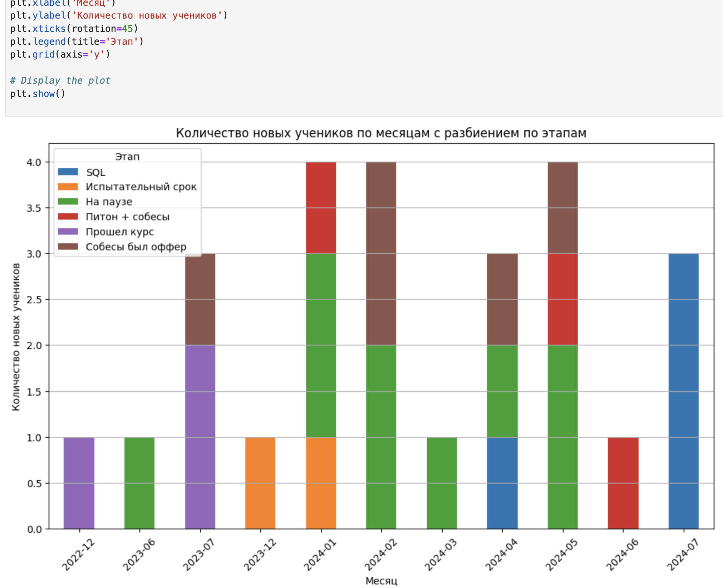723x588 pixels.
Task: Click the chart title text
Action: (381, 133)
